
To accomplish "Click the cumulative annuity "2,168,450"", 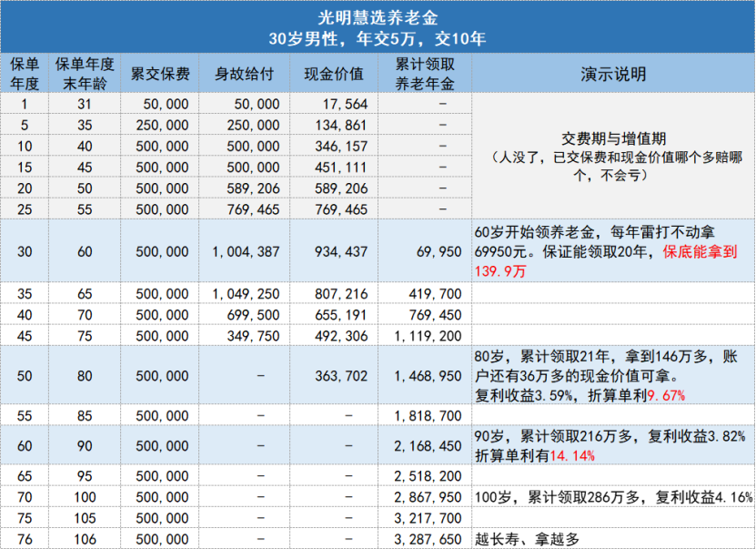I will click(x=428, y=446).
